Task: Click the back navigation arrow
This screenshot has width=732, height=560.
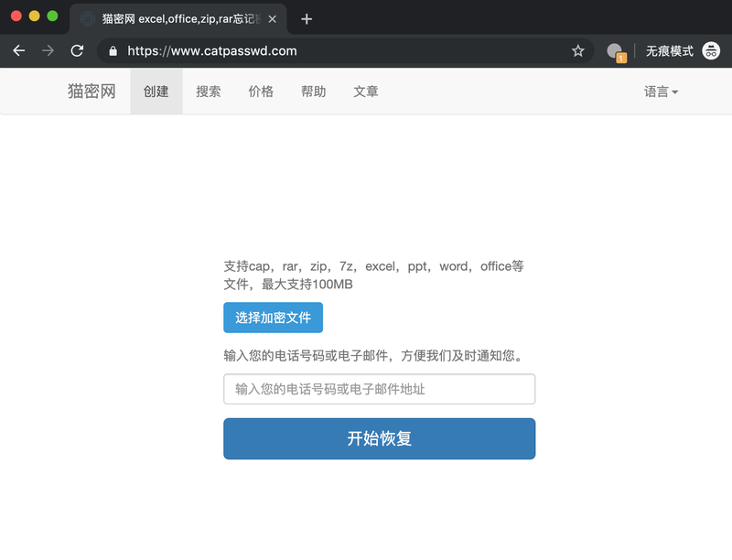Action: click(18, 51)
